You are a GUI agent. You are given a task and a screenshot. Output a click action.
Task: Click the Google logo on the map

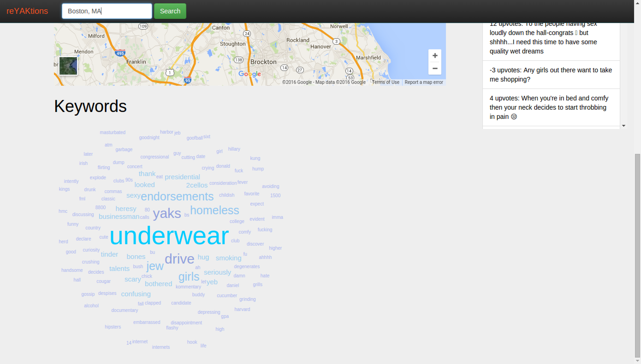249,74
